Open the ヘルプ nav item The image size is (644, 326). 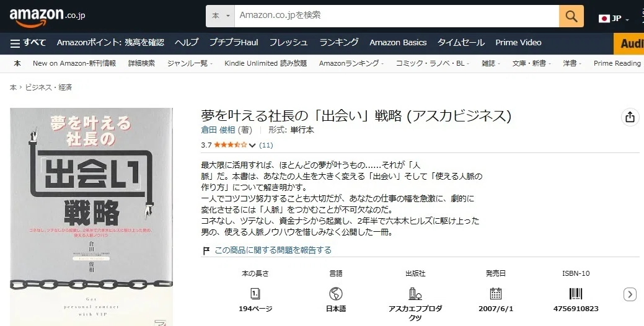[x=187, y=43]
